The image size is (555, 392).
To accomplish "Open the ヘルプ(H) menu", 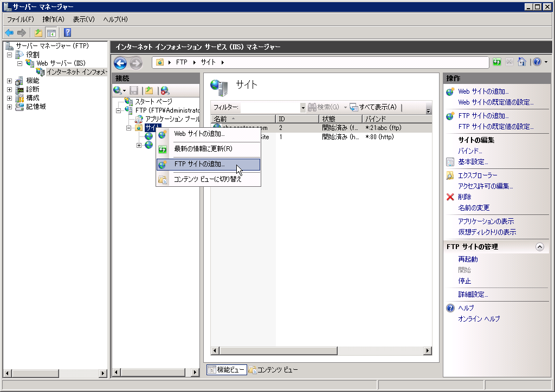I will [115, 19].
